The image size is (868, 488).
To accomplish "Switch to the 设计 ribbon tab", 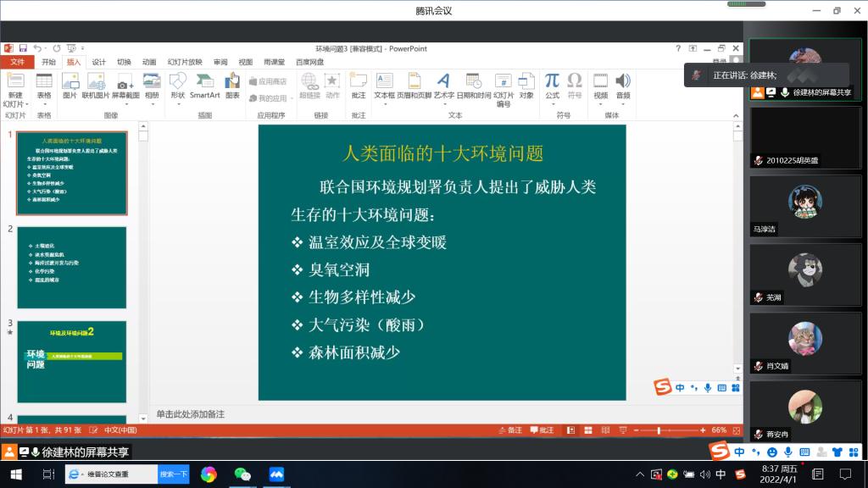I will [x=99, y=62].
